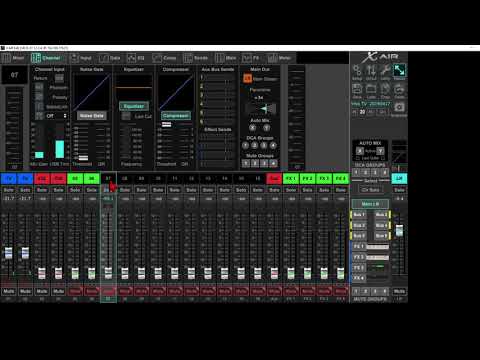This screenshot has height=360, width=480.
Task: Toggle the Polarity switch
Action: coord(39,97)
